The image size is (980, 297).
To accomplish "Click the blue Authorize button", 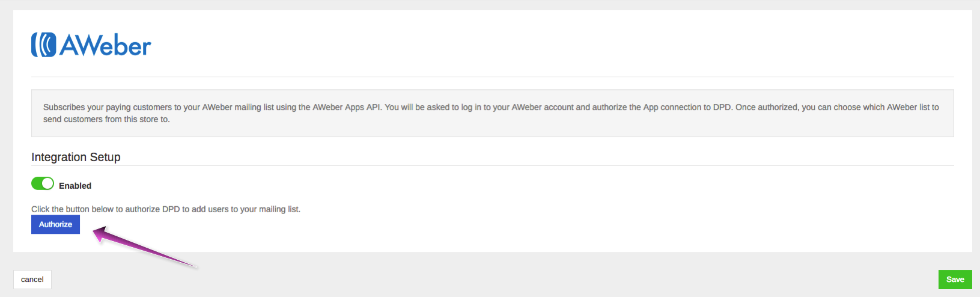I will tap(55, 224).
